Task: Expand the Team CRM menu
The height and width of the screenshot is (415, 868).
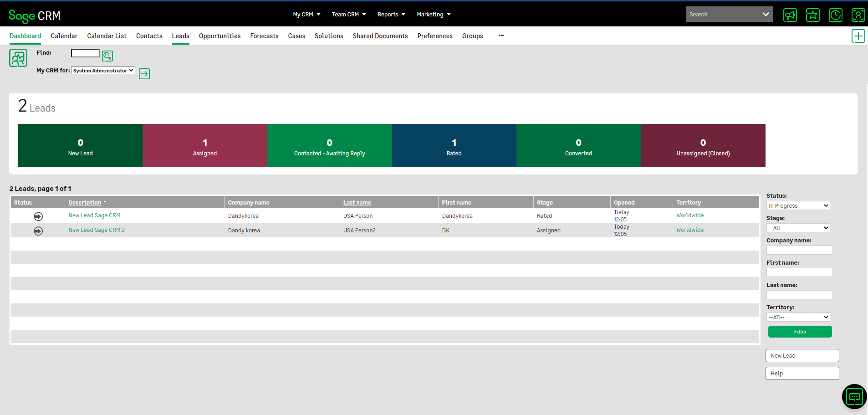Action: [x=349, y=15]
